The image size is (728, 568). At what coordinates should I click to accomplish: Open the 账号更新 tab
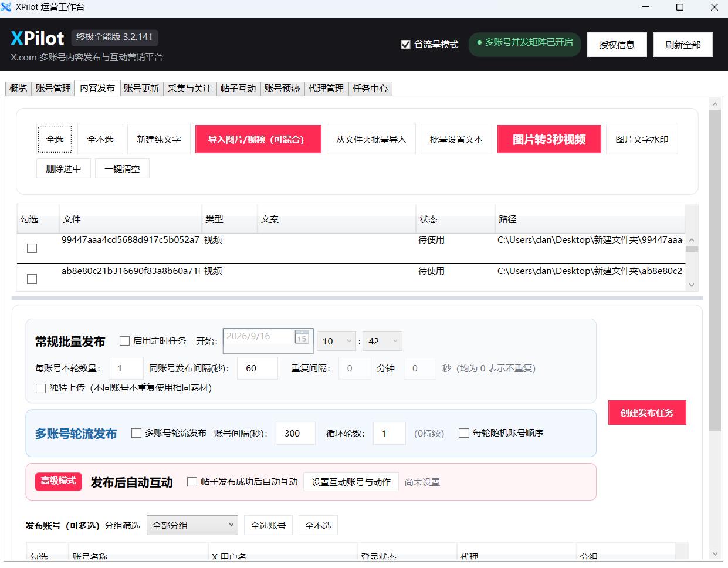[141, 89]
